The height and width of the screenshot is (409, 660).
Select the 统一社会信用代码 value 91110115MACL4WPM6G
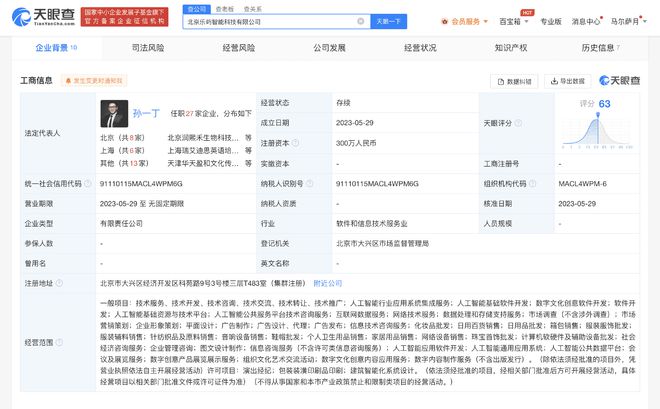[x=141, y=183]
